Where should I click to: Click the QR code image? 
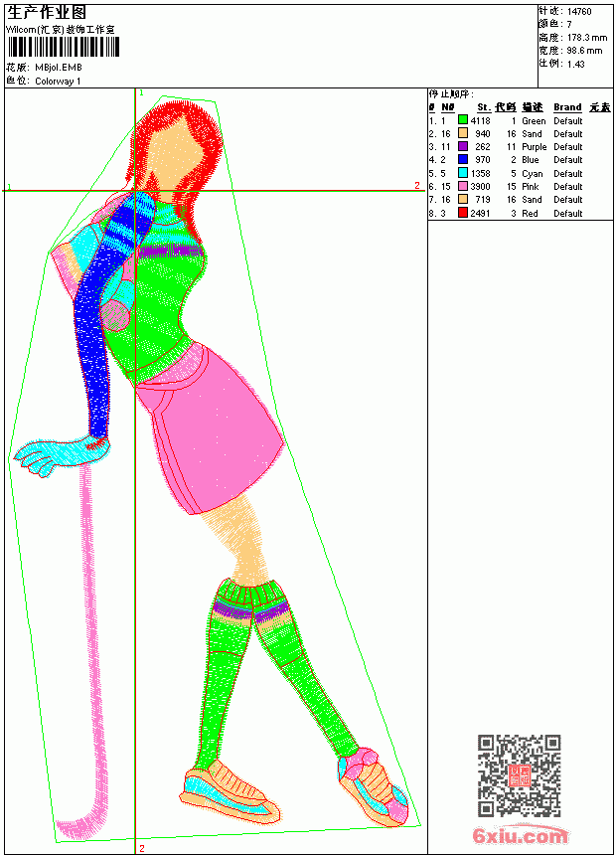coord(520,775)
